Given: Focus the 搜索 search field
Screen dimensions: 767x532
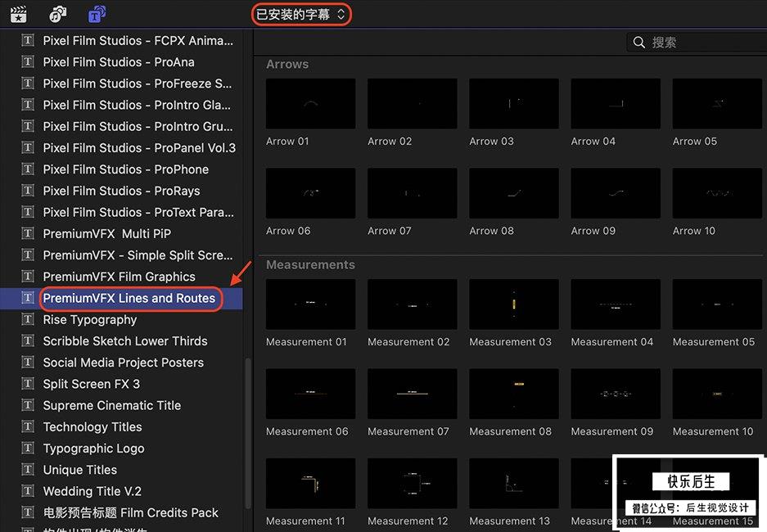Looking at the screenshot, I should point(697,43).
